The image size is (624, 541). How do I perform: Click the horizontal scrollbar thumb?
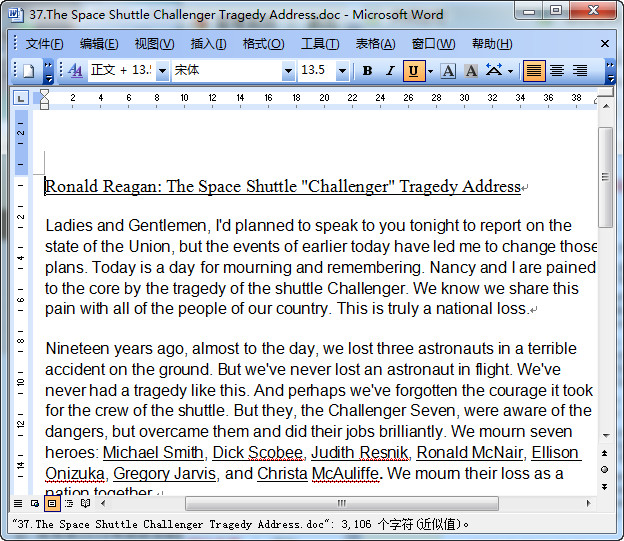coord(341,503)
